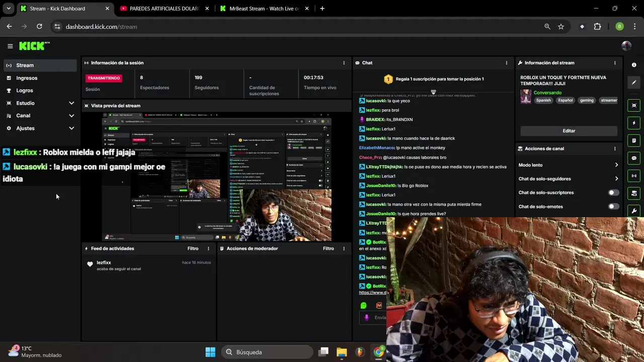Click the Español tag

point(565,100)
